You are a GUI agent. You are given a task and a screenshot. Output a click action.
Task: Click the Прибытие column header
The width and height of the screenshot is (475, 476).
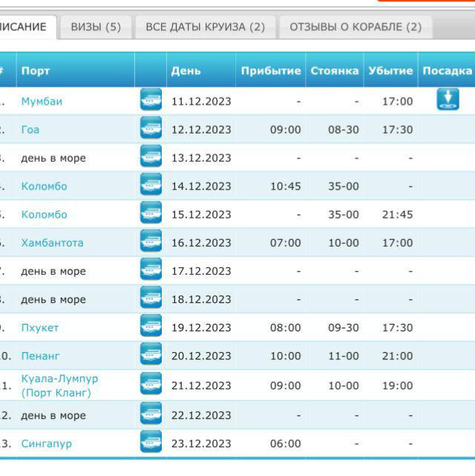click(270, 71)
